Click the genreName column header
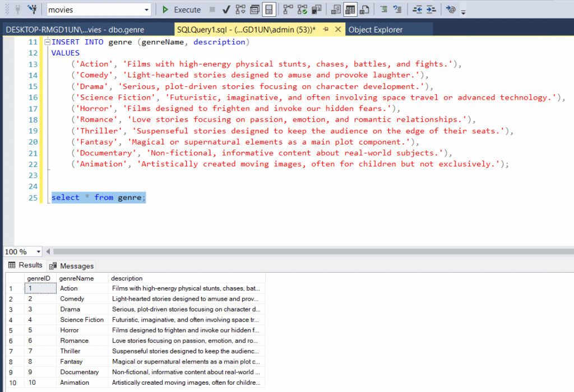This screenshot has width=574, height=392. [82, 278]
